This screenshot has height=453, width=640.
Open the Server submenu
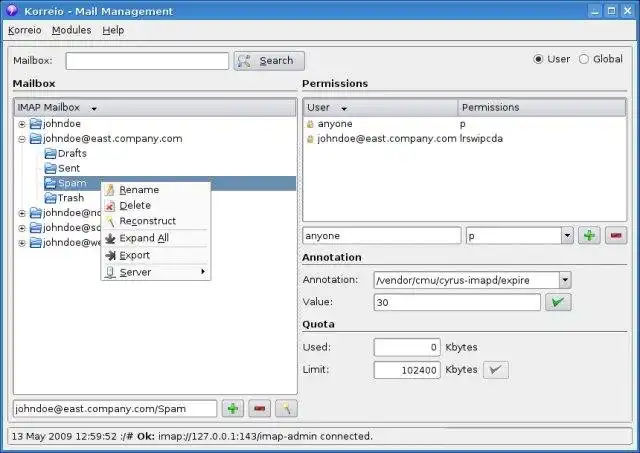click(x=156, y=272)
